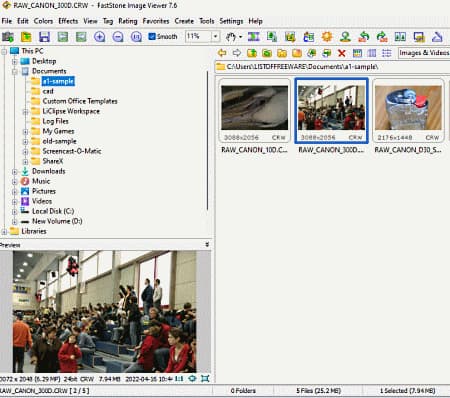Open the Rating menu
Viewport: 450px width, 398px height.
point(128,21)
